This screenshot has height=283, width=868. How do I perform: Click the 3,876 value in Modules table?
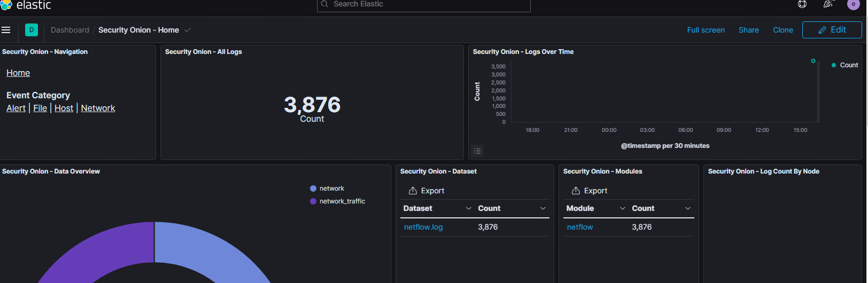[642, 227]
